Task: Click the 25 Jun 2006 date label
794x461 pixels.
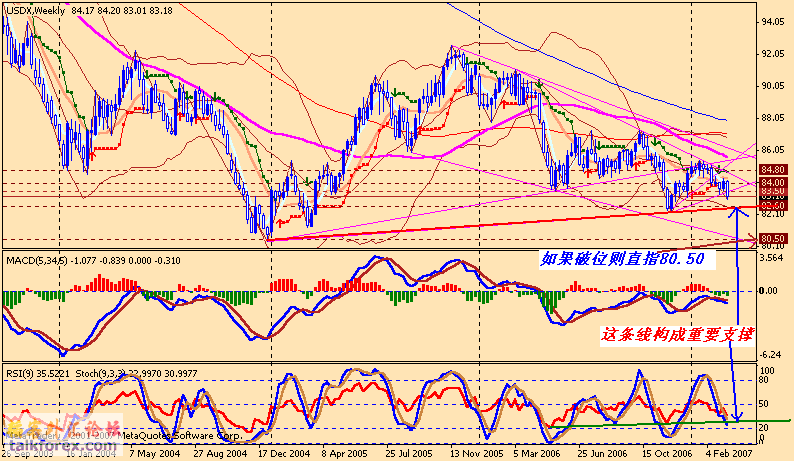Action: pos(602,453)
